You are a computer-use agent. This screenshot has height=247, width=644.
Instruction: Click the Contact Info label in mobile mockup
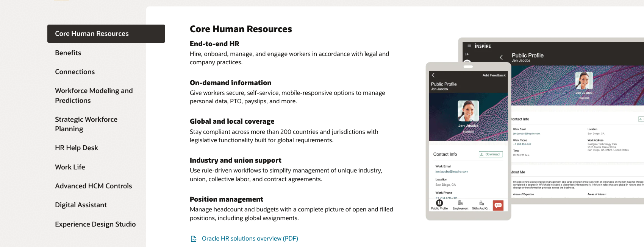click(445, 154)
